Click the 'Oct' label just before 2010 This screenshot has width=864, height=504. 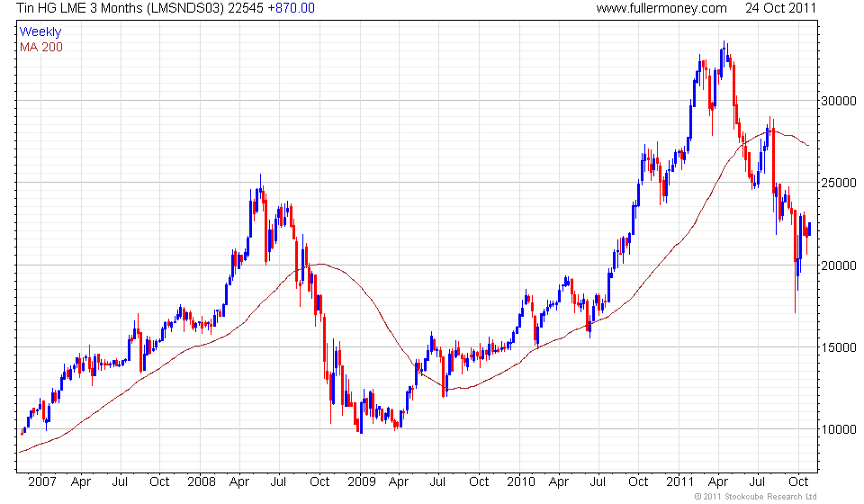tap(479, 482)
